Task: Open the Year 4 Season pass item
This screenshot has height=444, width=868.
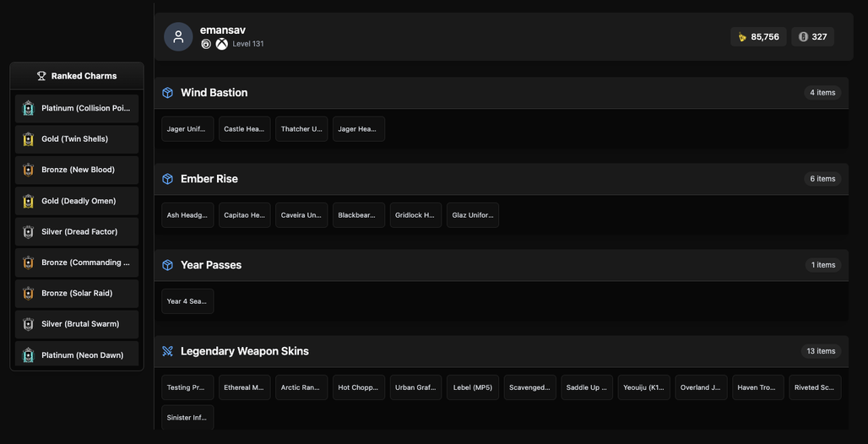Action: (x=187, y=301)
